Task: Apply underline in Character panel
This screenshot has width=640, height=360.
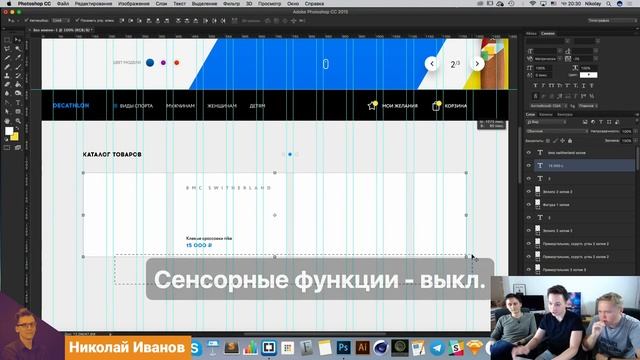Action: point(583,86)
